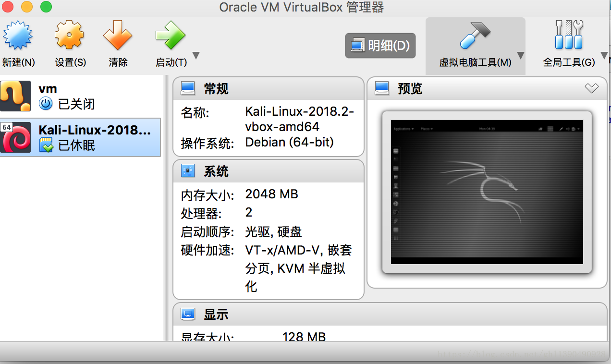The width and height of the screenshot is (611, 364).
Task: Open Global Tools dropdown arrow
Action: [x=604, y=56]
